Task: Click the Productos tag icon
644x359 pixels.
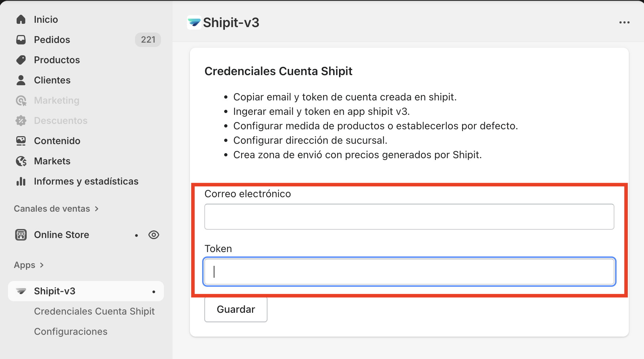Action: 21,60
